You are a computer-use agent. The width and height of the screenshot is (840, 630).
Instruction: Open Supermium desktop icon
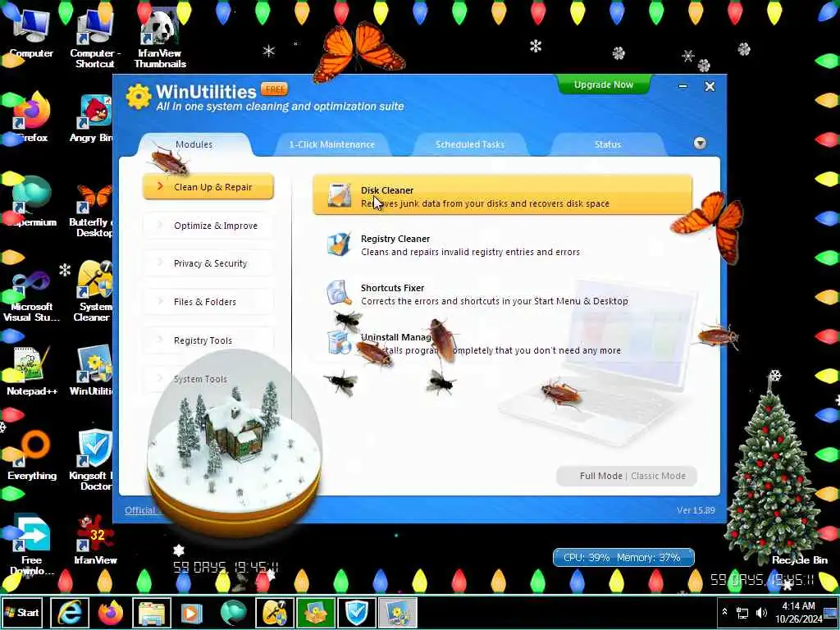30,202
